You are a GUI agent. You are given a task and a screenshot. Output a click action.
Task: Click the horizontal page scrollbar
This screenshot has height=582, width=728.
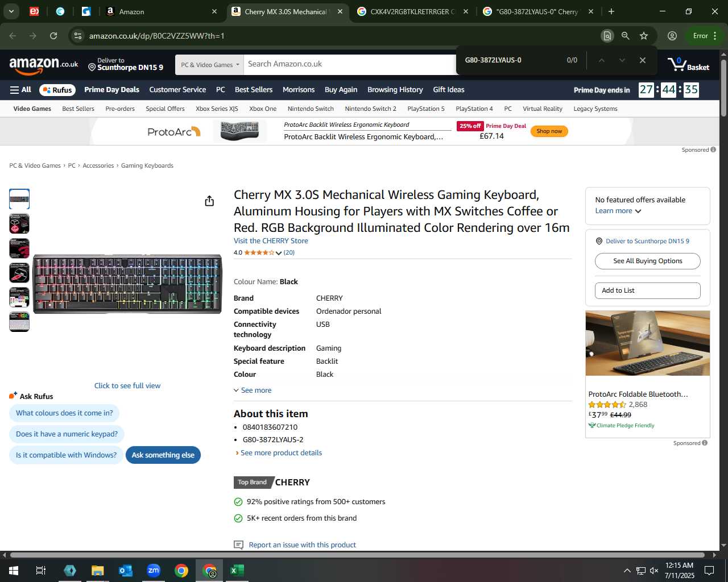358,555
